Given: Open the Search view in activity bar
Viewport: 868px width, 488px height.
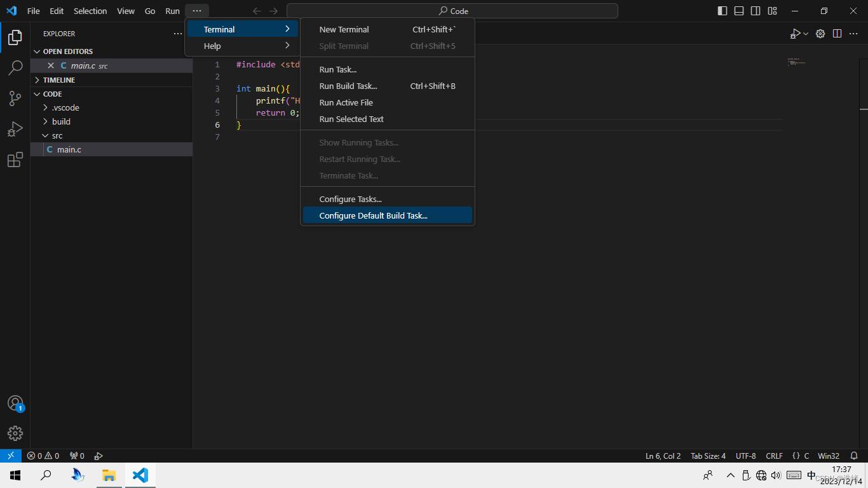Looking at the screenshot, I should click(x=15, y=68).
